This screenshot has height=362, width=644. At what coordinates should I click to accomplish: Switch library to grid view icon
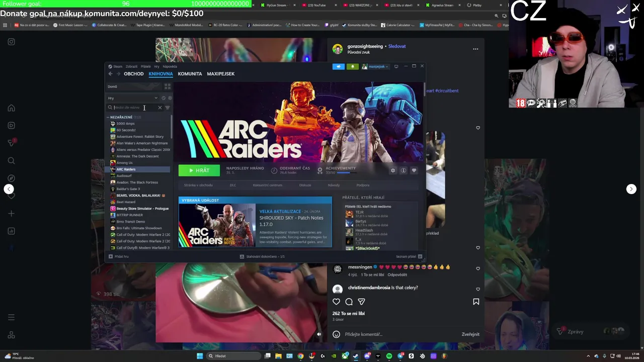(168, 86)
